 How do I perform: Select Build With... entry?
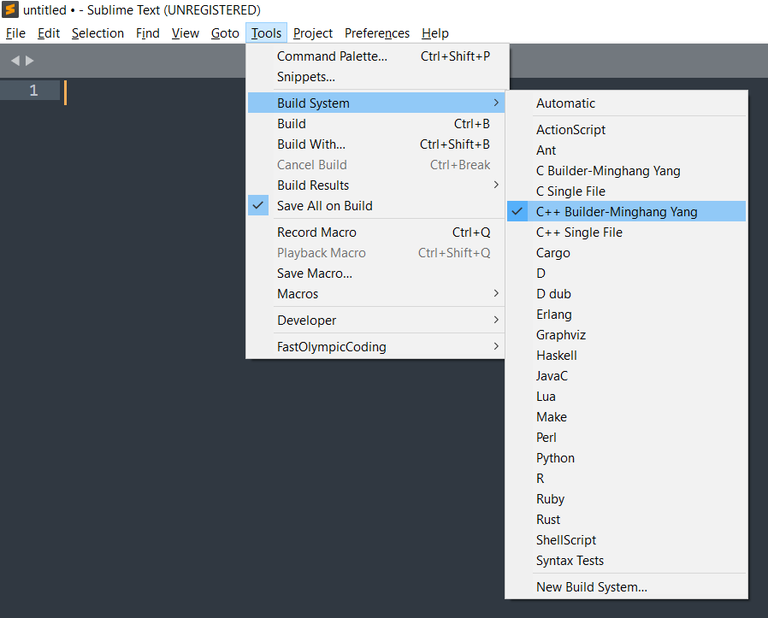click(x=376, y=144)
